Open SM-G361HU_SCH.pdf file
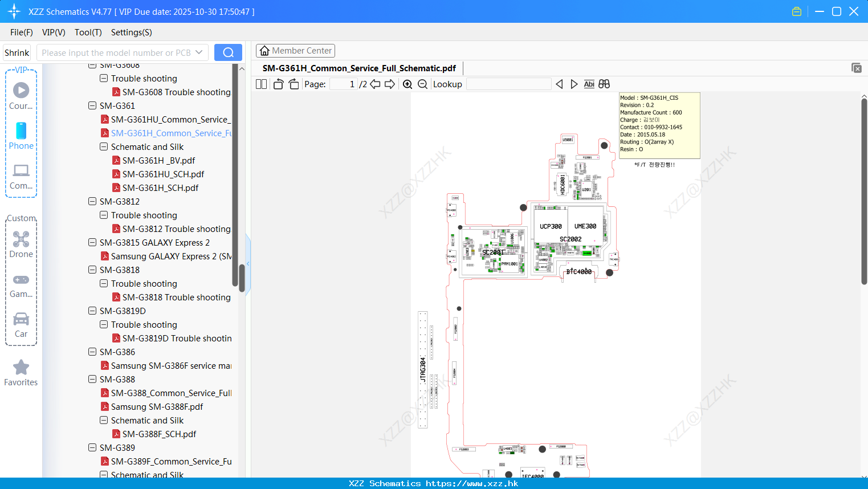Viewport: 868px width, 489px height. pos(158,174)
